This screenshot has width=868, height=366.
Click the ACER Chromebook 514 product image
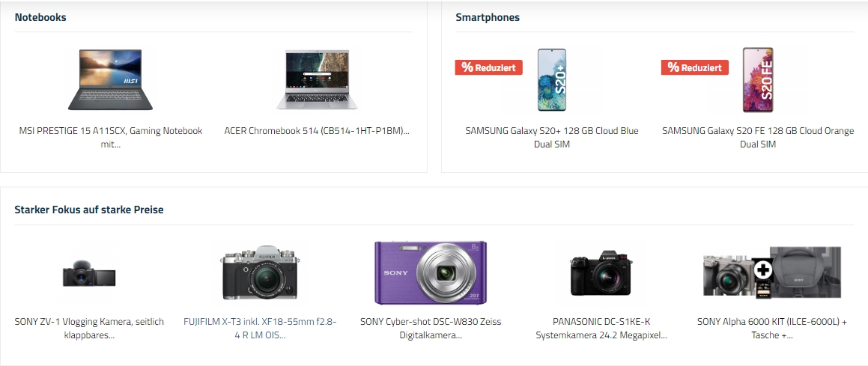(317, 79)
